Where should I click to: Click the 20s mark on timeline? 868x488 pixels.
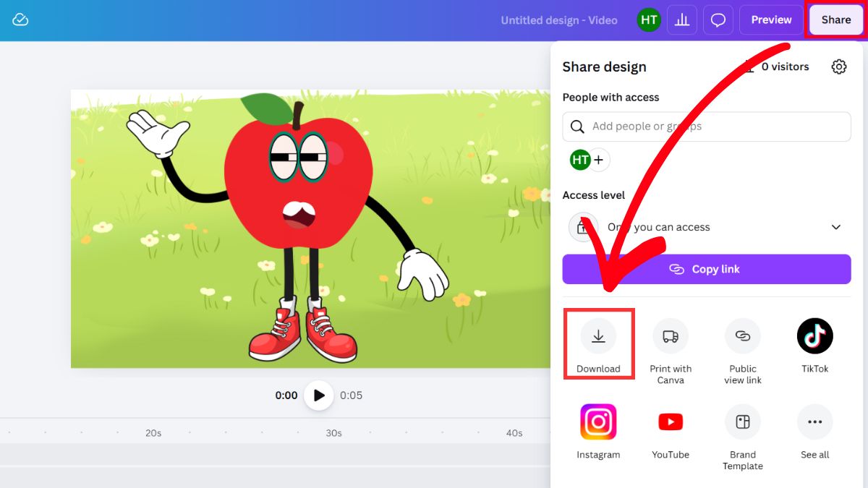pos(153,433)
